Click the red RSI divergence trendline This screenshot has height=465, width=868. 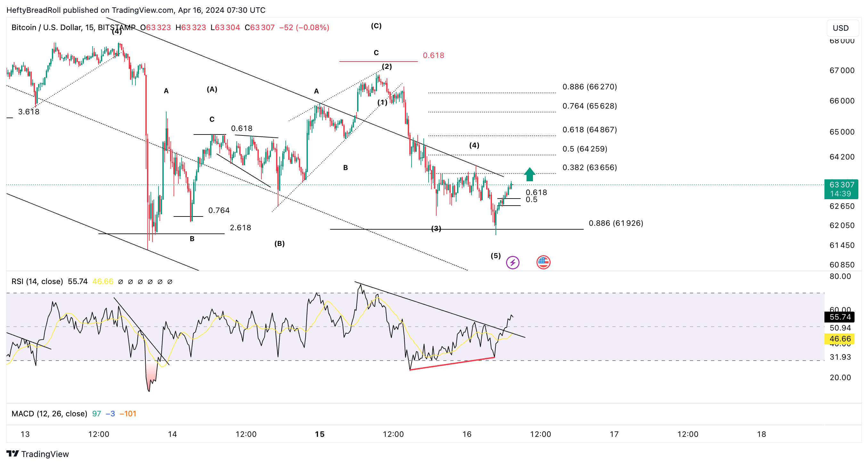click(452, 363)
